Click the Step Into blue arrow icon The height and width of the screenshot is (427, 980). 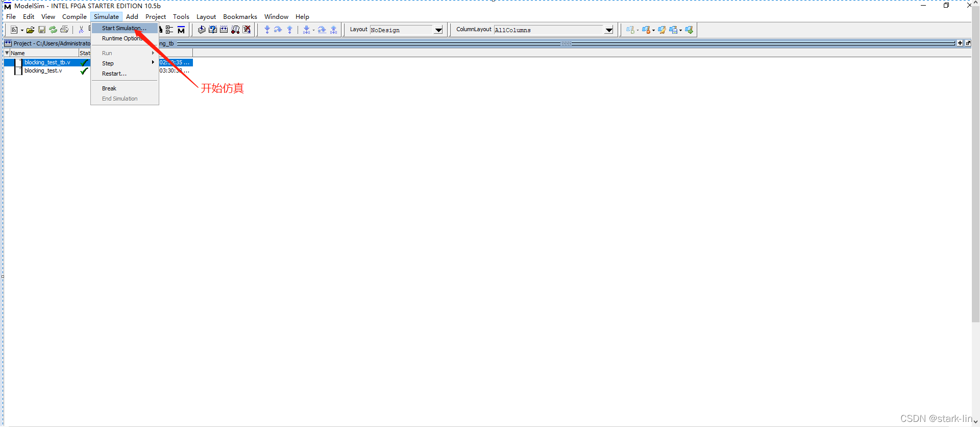pyautogui.click(x=267, y=30)
